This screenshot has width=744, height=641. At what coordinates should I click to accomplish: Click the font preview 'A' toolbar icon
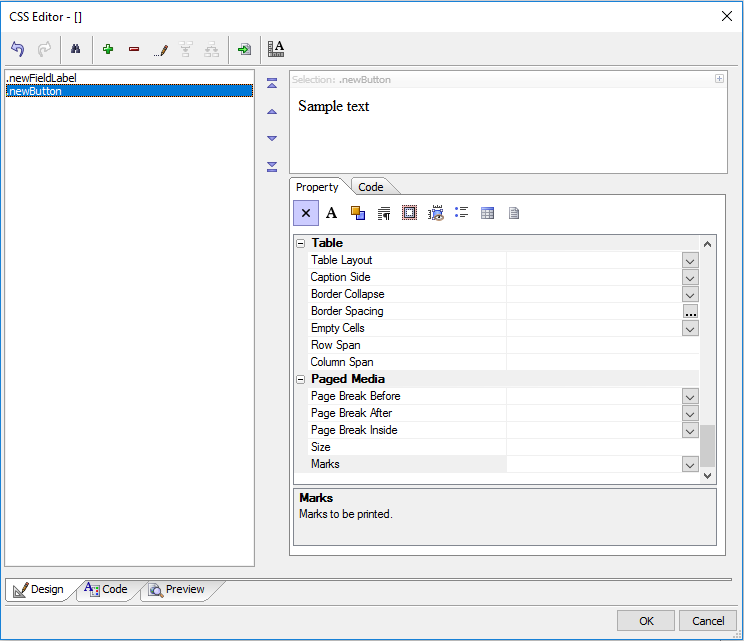(276, 49)
